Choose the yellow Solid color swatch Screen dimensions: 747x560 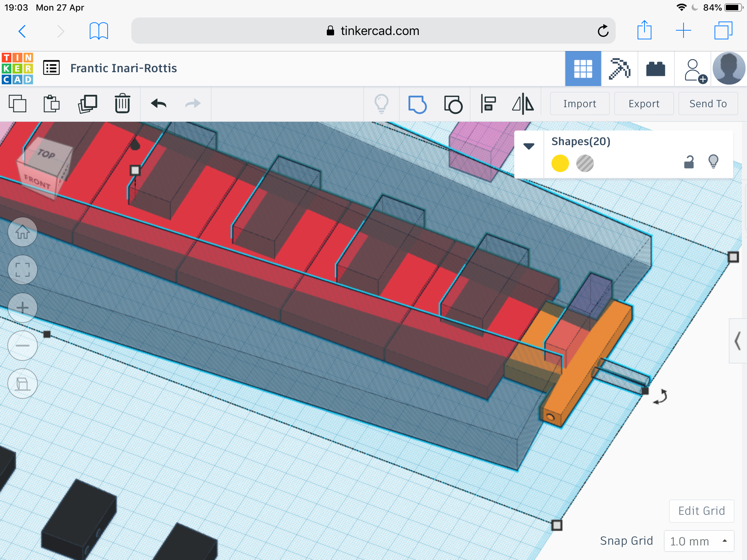[x=560, y=163]
